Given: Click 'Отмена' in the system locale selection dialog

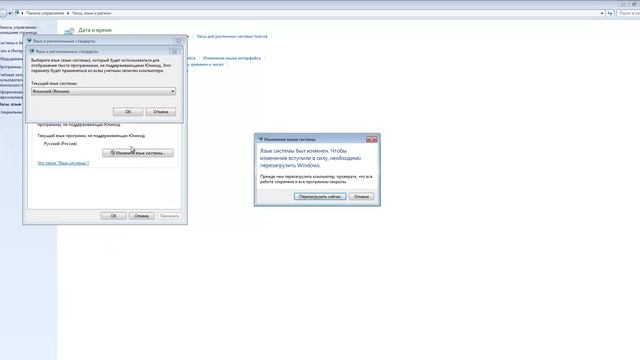Looking at the screenshot, I should (161, 111).
